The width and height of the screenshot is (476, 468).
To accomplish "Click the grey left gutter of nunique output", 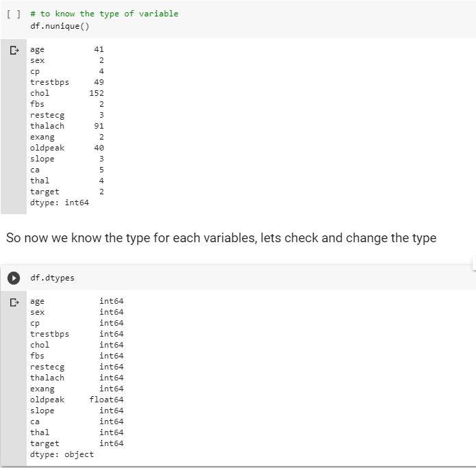I will pyautogui.click(x=14, y=137).
